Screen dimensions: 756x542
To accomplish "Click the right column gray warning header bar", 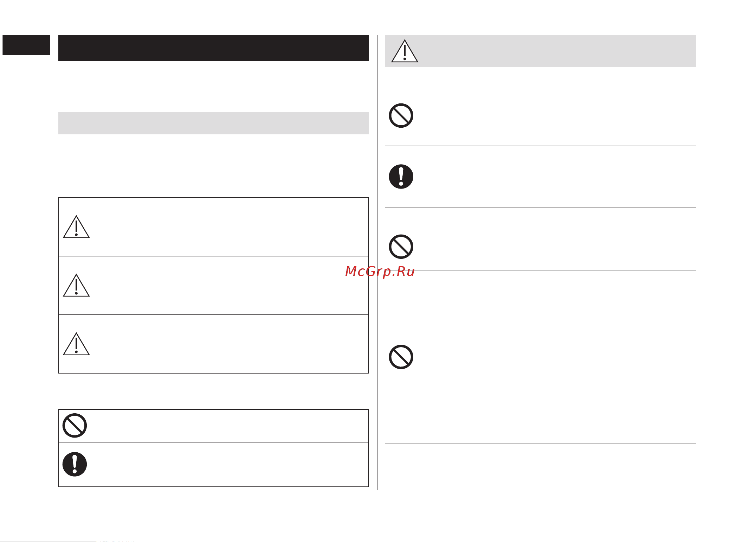I will 541,51.
